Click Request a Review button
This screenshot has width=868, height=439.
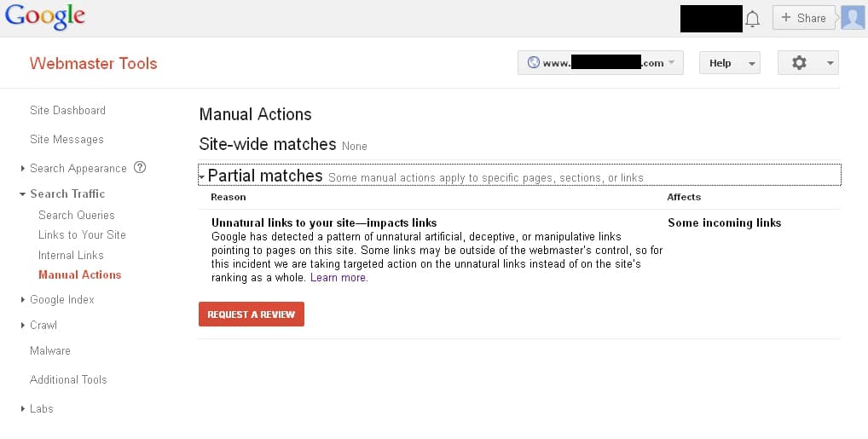click(x=252, y=315)
